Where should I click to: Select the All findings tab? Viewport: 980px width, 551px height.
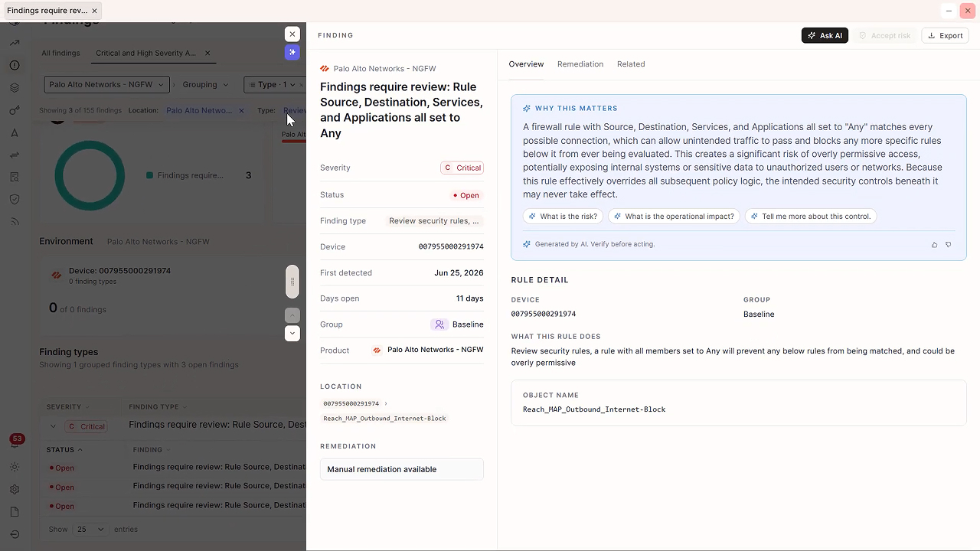tap(60, 53)
